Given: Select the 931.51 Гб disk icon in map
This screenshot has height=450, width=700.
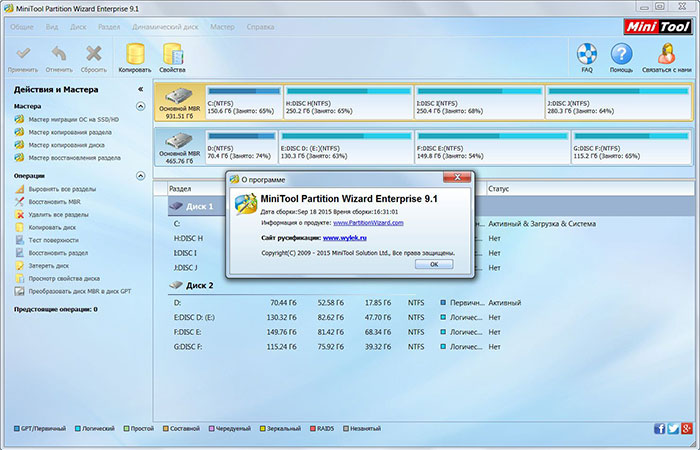Looking at the screenshot, I should pyautogui.click(x=180, y=103).
